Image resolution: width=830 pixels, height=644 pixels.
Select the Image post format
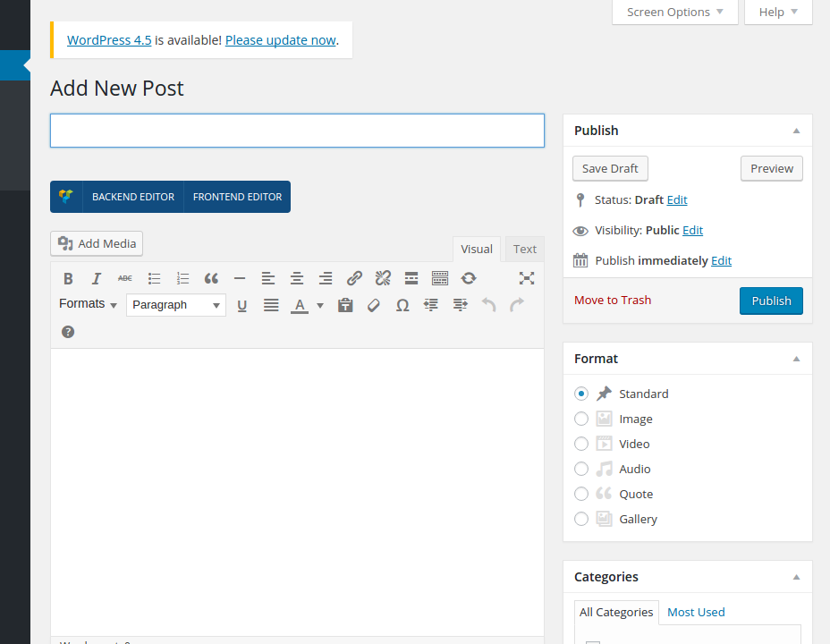point(581,419)
